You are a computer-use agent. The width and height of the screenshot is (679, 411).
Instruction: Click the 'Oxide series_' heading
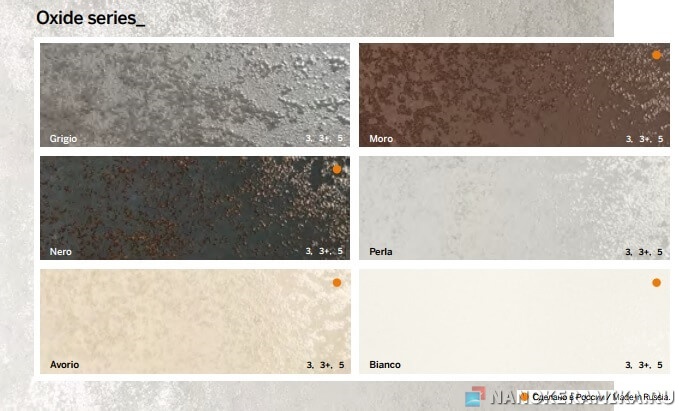click(x=90, y=18)
